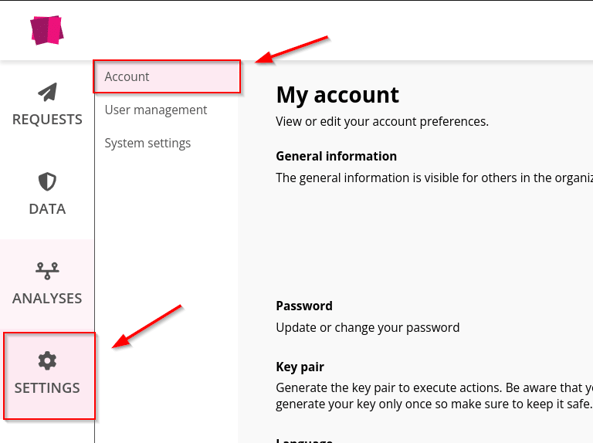Open the Key pair section heading
Viewport: 593px width, 443px height.
tap(300, 367)
